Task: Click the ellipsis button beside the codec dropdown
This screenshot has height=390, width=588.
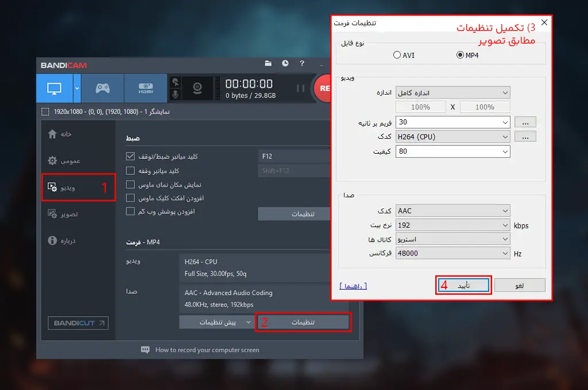Action: [x=525, y=136]
